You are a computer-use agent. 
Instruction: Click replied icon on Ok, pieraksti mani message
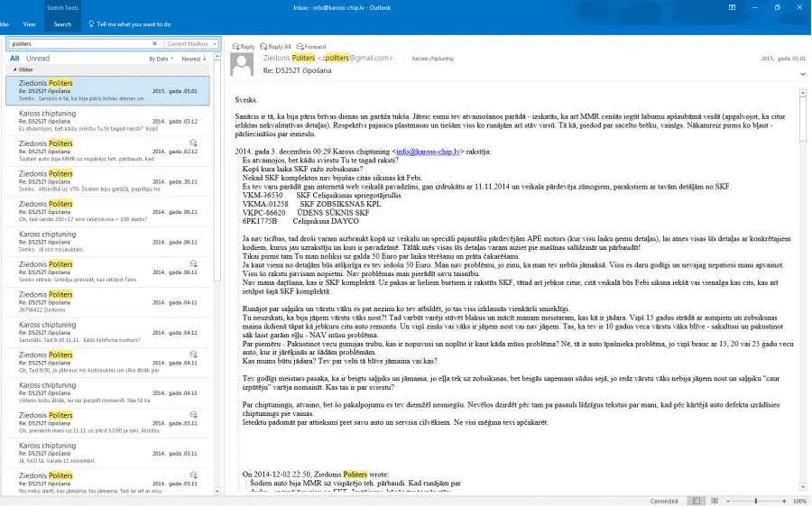click(193, 415)
